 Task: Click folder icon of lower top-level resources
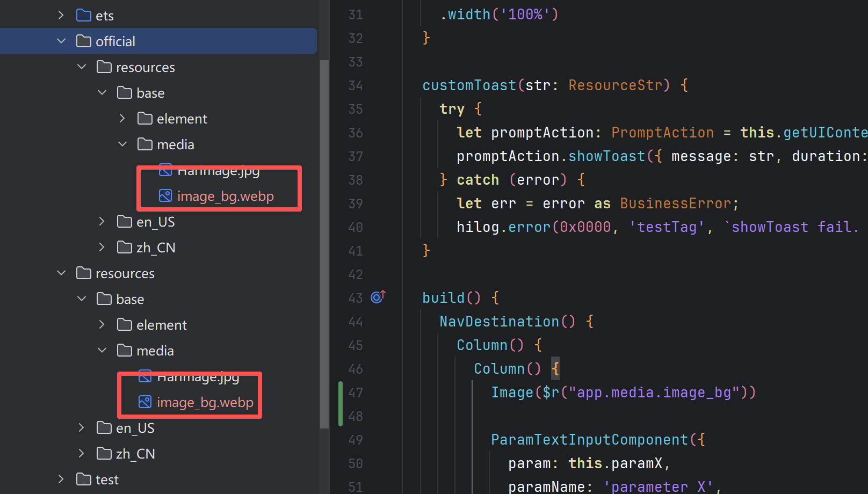tap(84, 273)
